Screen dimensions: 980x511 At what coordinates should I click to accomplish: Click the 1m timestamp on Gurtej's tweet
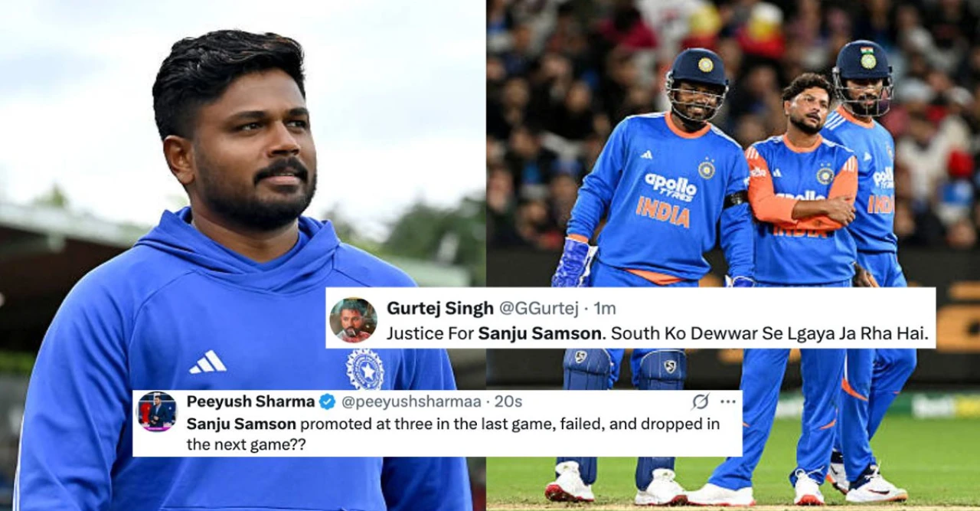pos(605,309)
